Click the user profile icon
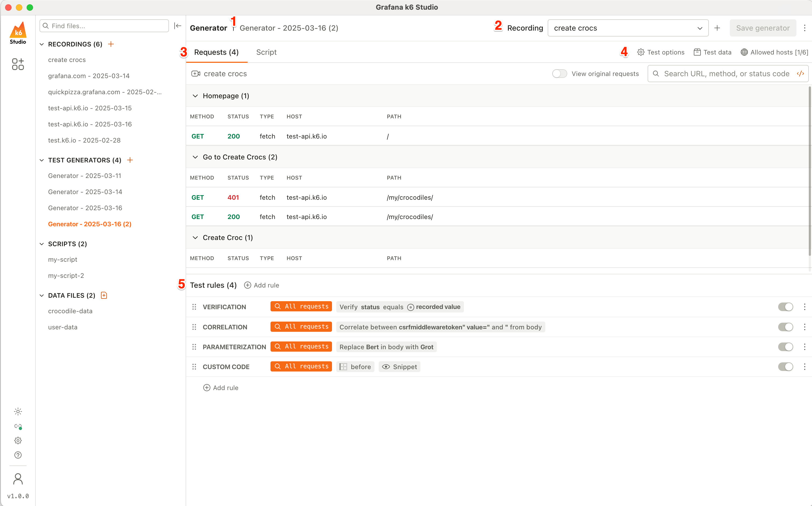The height and width of the screenshot is (506, 812). 18,479
